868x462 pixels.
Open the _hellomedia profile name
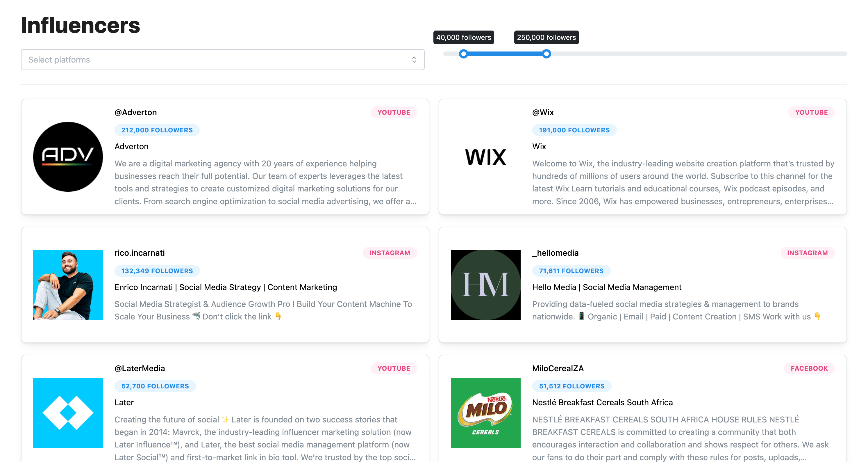[555, 253]
